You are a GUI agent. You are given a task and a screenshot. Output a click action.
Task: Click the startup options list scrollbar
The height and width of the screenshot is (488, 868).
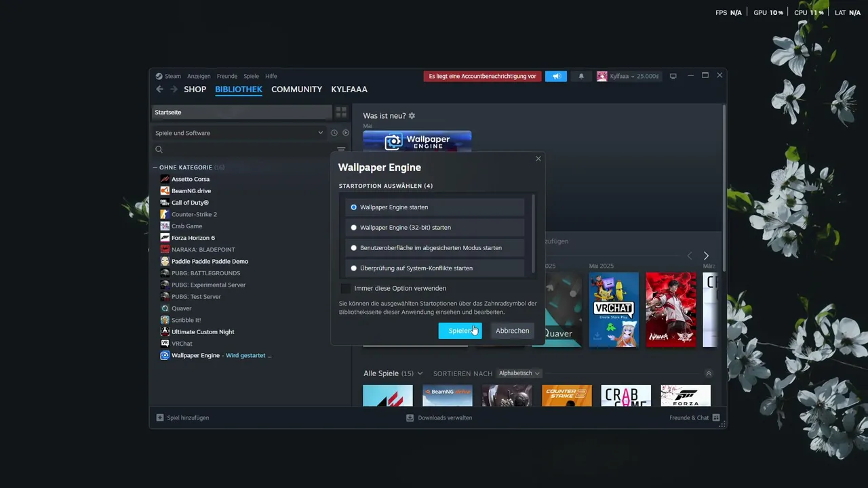click(x=534, y=232)
